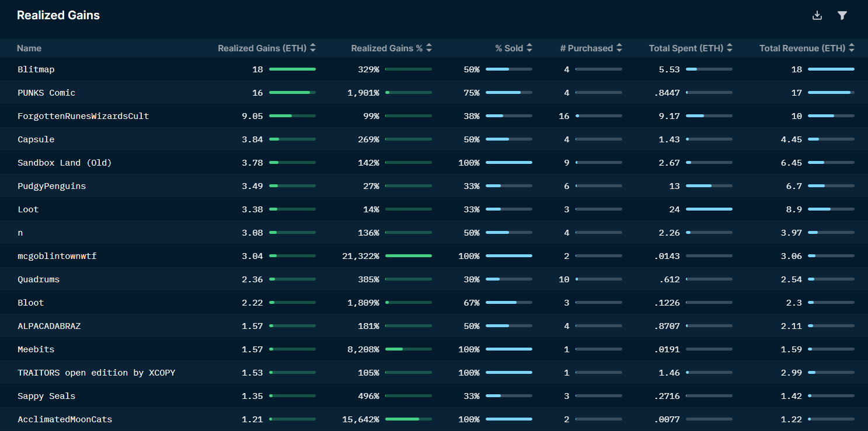Click the 8.9 revenue value for Loot
This screenshot has width=868, height=431.
[x=794, y=209]
